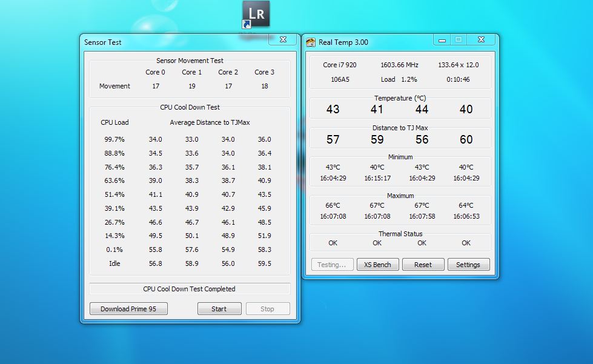
Task: Click the maximum timestamp '16:06:53'
Action: click(x=466, y=216)
